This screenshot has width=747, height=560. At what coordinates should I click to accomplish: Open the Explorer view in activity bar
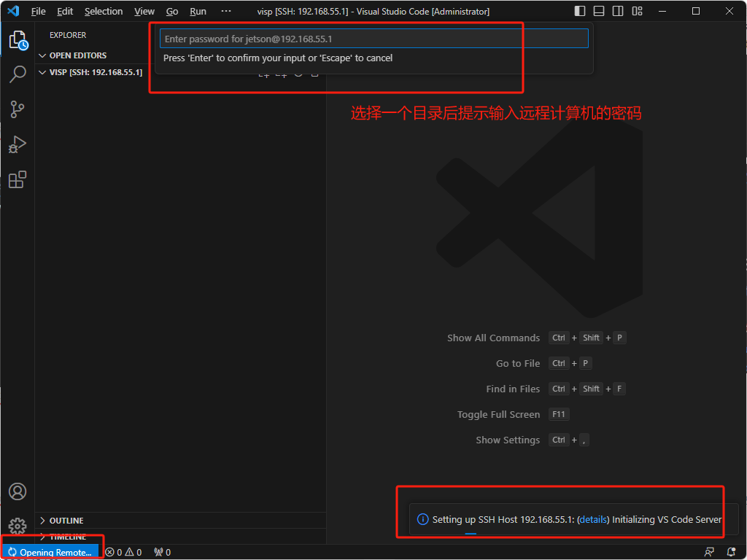18,41
